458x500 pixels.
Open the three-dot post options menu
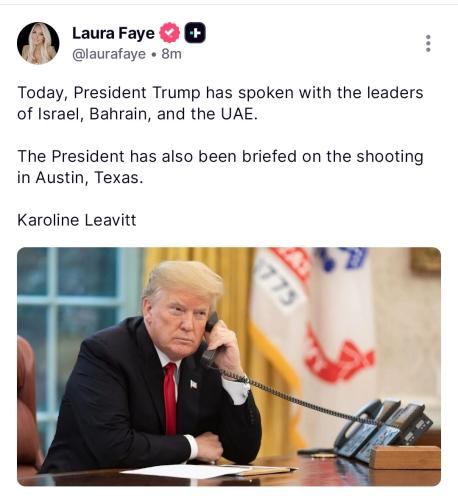pos(428,43)
